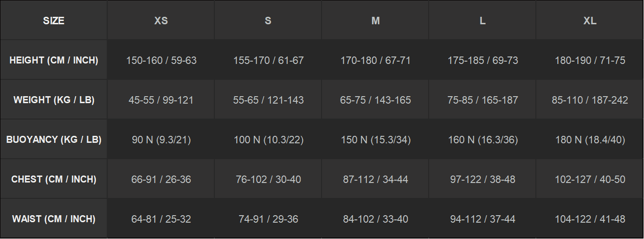Click the M buoyancy cell 150 N (15.3/34)

point(375,140)
